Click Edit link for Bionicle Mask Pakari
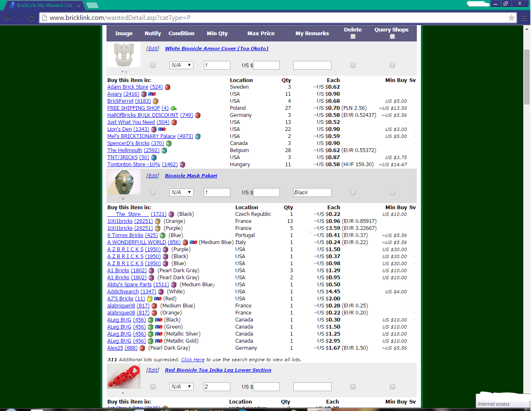The height and width of the screenshot is (411, 532). point(153,176)
